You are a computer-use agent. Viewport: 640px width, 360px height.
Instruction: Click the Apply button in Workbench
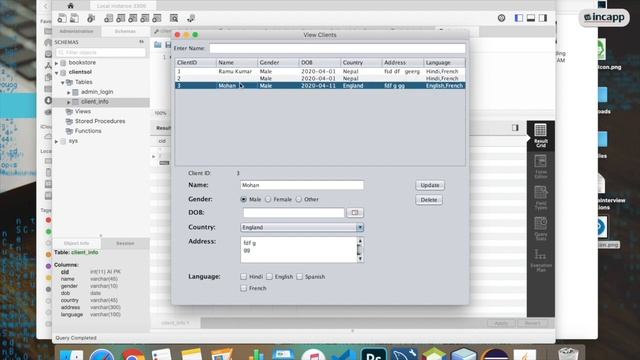tap(501, 323)
